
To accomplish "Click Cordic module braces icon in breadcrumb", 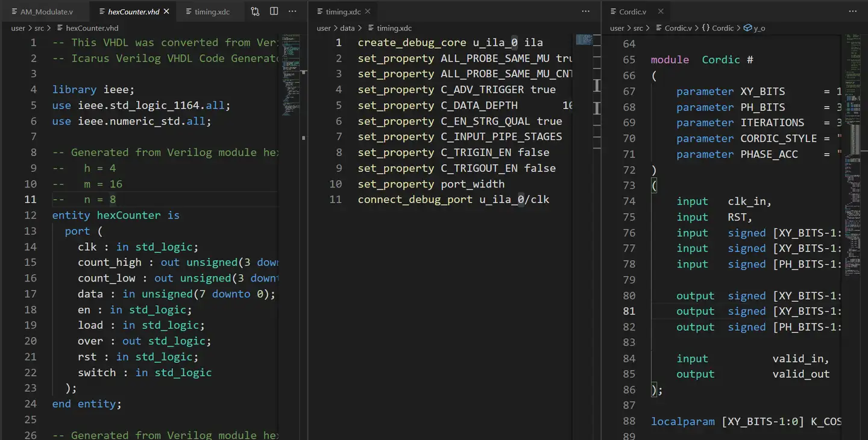I will click(x=705, y=28).
